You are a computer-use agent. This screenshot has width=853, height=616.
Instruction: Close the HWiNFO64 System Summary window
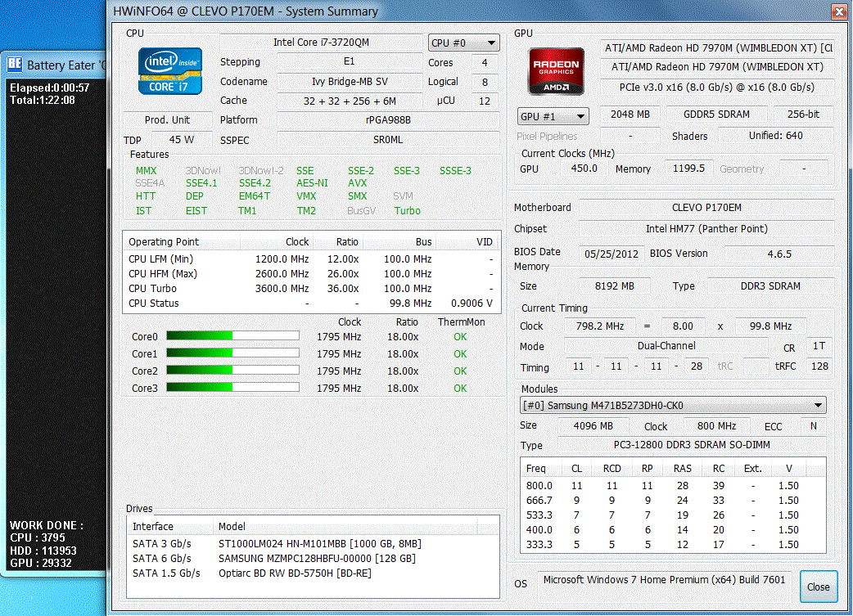839,11
